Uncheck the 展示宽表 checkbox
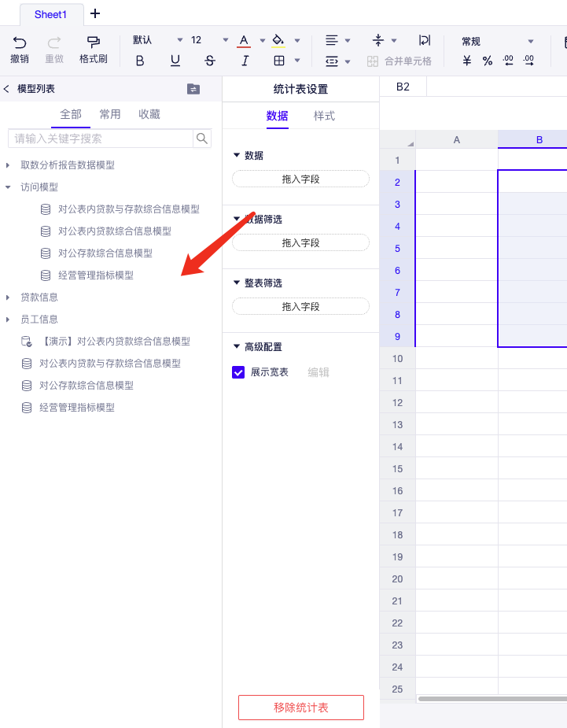 pos(238,372)
